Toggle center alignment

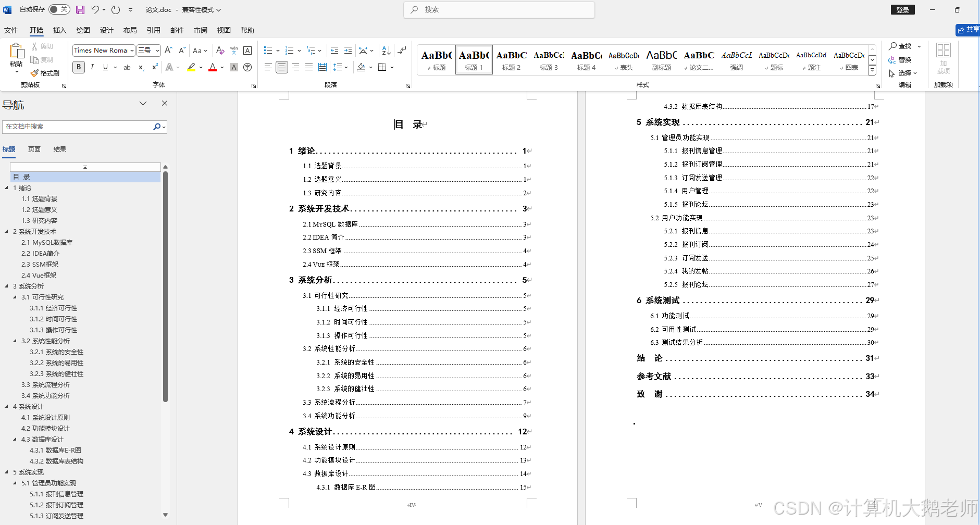(x=282, y=67)
